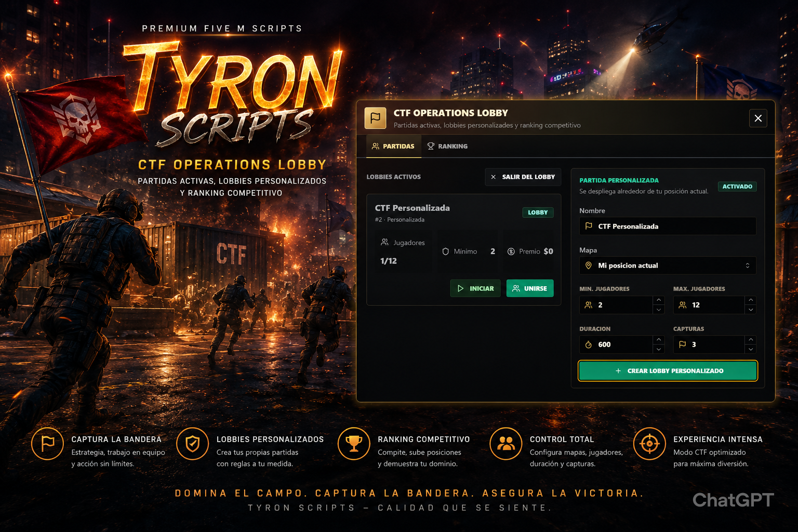Click the ACTIVADO status badge

737,187
